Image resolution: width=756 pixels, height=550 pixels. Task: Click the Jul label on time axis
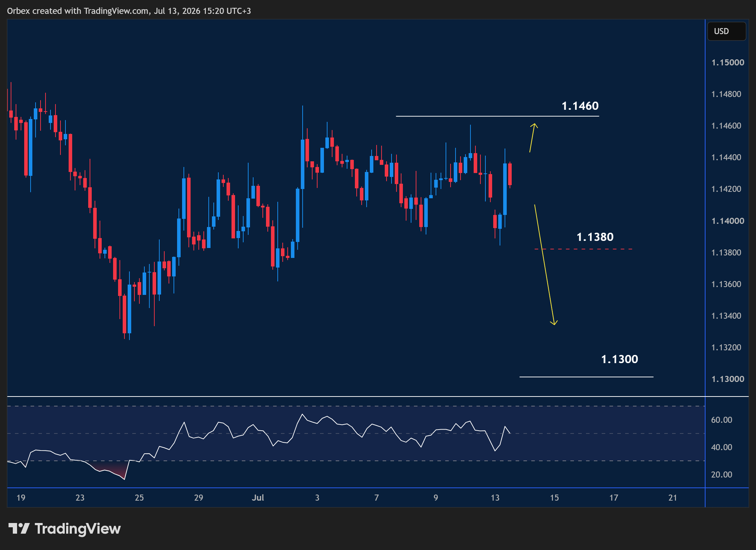258,498
